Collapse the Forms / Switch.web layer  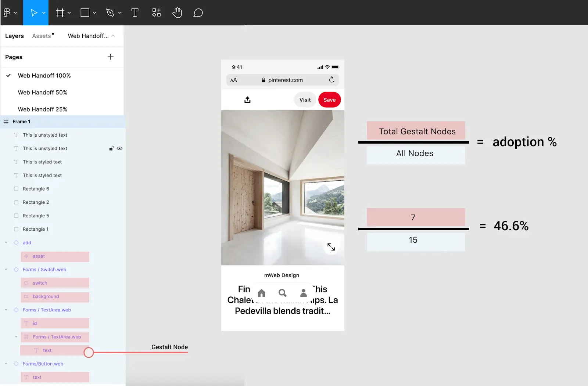point(6,270)
